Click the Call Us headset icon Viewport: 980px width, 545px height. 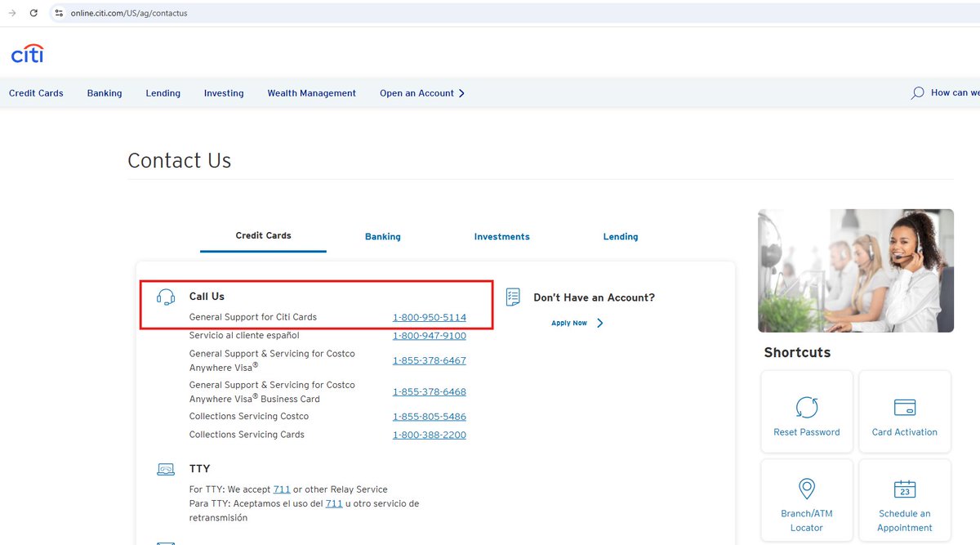tap(166, 297)
